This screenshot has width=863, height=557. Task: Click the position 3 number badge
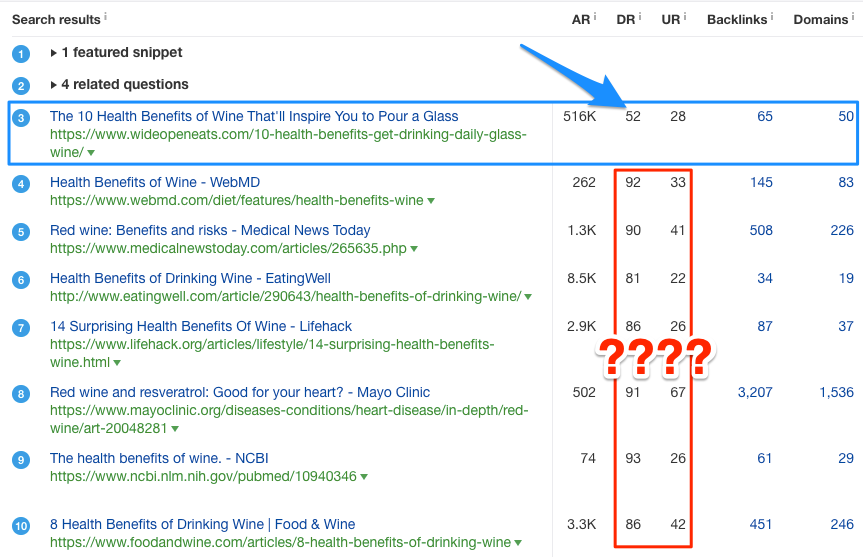click(x=21, y=118)
